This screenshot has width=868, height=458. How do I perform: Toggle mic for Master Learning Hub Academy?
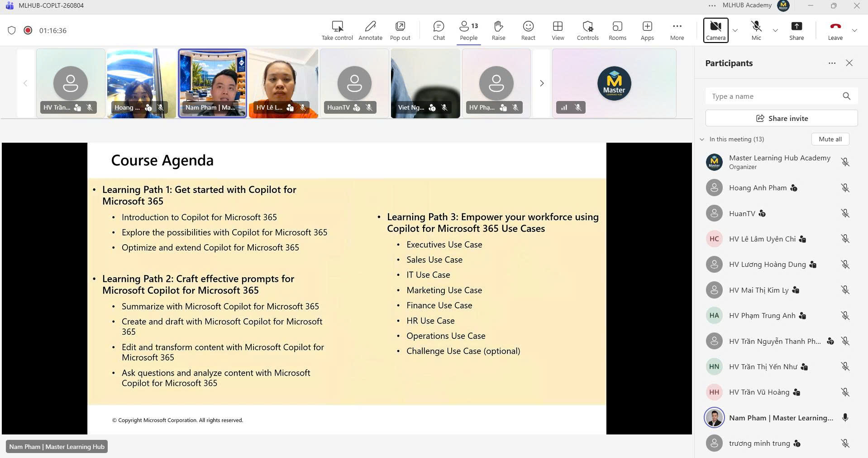845,162
